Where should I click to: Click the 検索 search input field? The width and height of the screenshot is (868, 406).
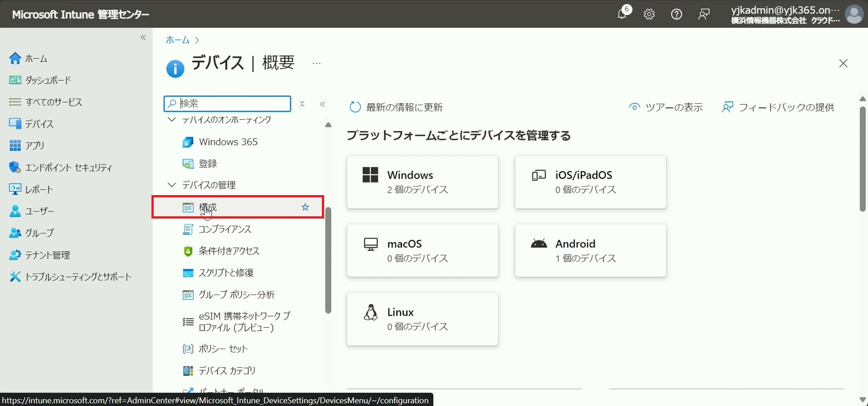(x=227, y=103)
